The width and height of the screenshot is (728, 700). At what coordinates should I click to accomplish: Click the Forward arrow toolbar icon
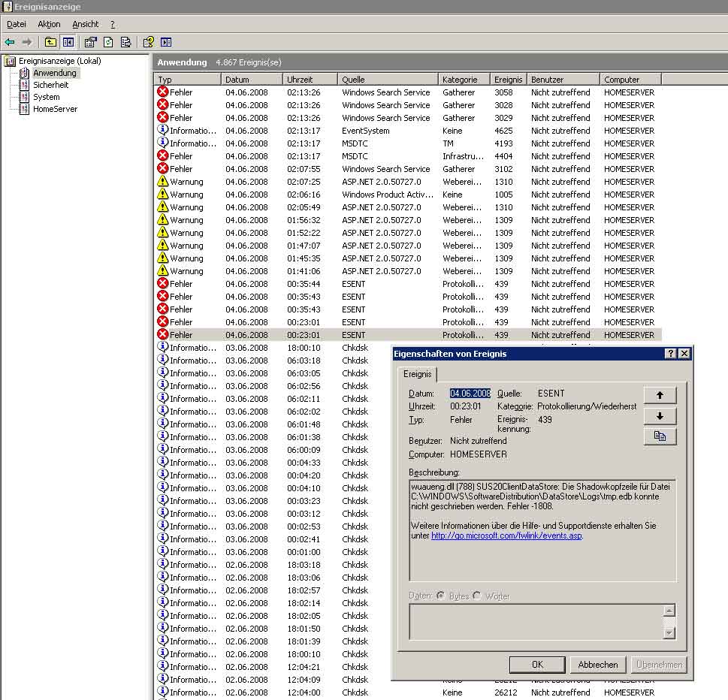27,42
